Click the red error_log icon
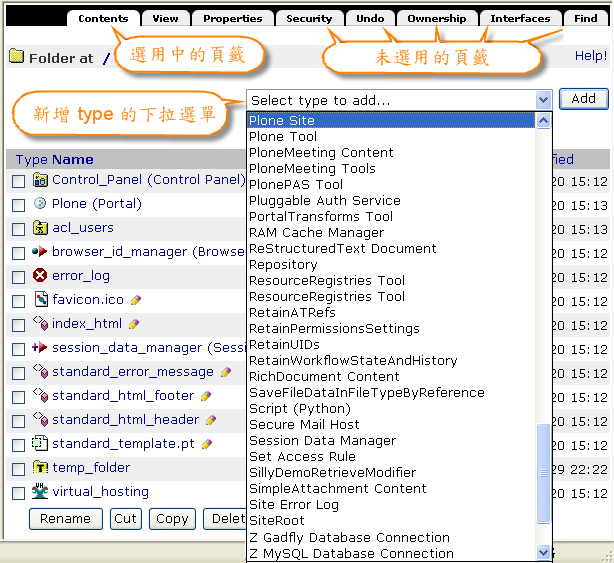The image size is (614, 563). pyautogui.click(x=40, y=275)
